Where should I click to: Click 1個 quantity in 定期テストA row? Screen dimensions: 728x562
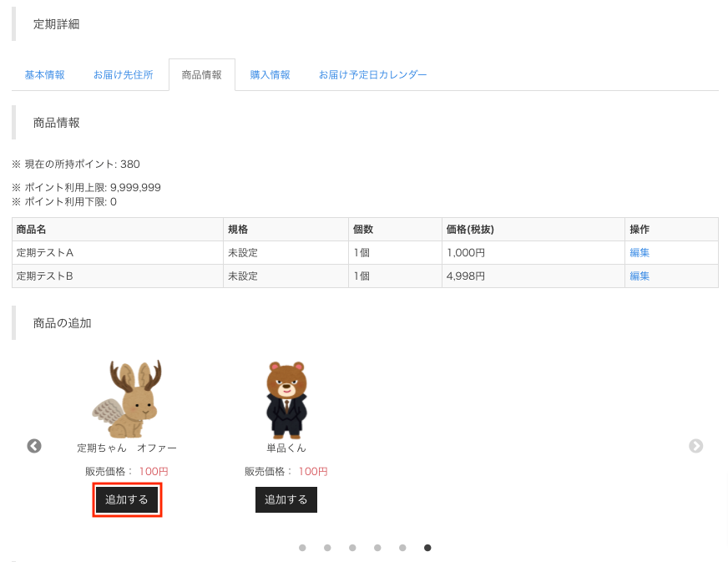point(361,253)
